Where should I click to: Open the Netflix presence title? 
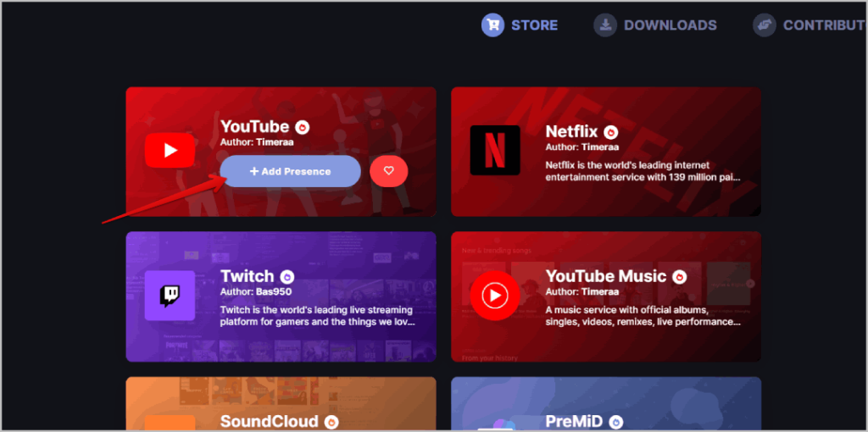[572, 131]
